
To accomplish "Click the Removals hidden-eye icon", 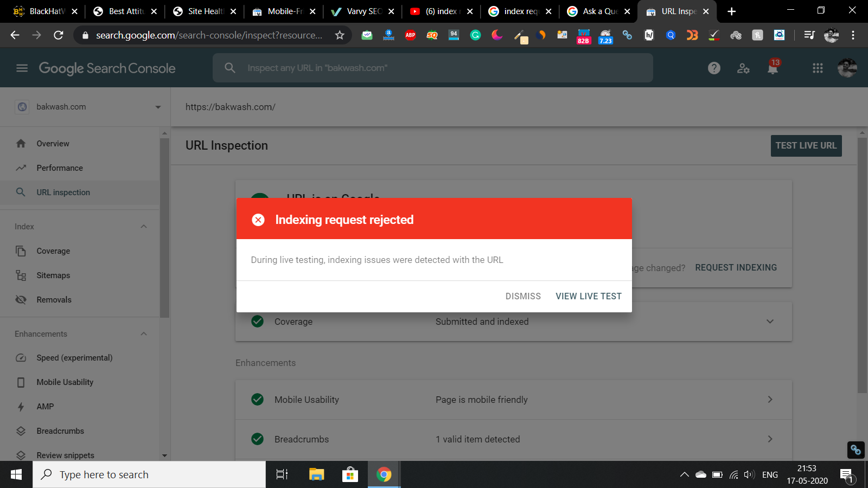I will tap(21, 300).
